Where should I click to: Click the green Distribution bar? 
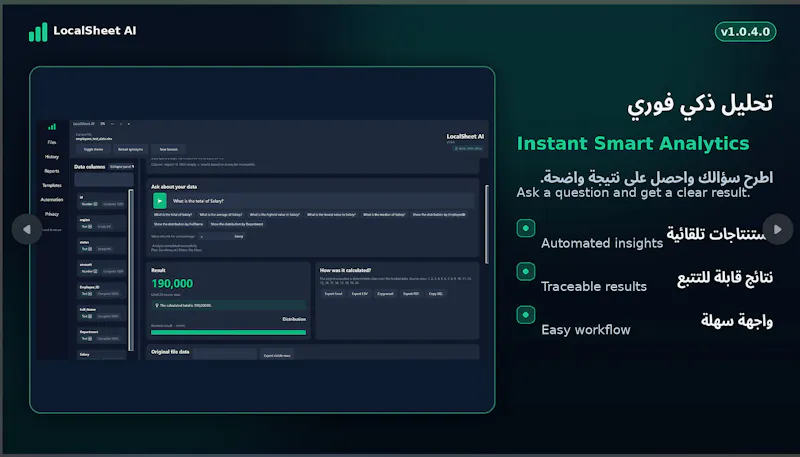pos(229,333)
